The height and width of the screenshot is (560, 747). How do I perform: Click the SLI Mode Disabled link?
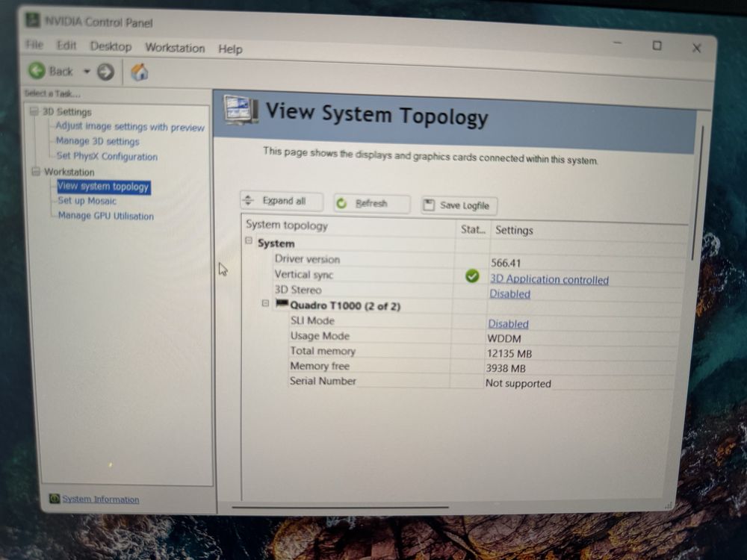pos(508,324)
